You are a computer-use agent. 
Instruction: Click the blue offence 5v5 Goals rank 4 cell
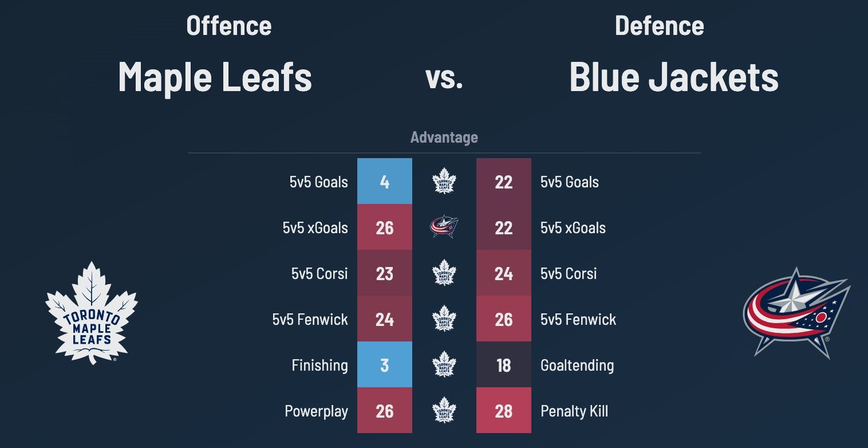point(385,182)
